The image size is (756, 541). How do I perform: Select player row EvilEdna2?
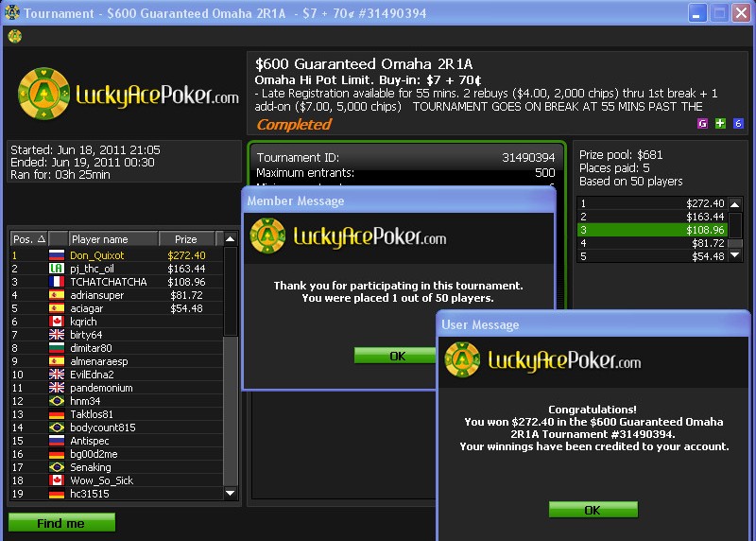(x=116, y=375)
